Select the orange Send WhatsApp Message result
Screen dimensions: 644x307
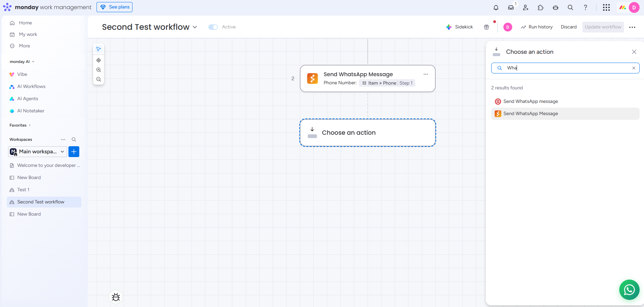(x=531, y=114)
